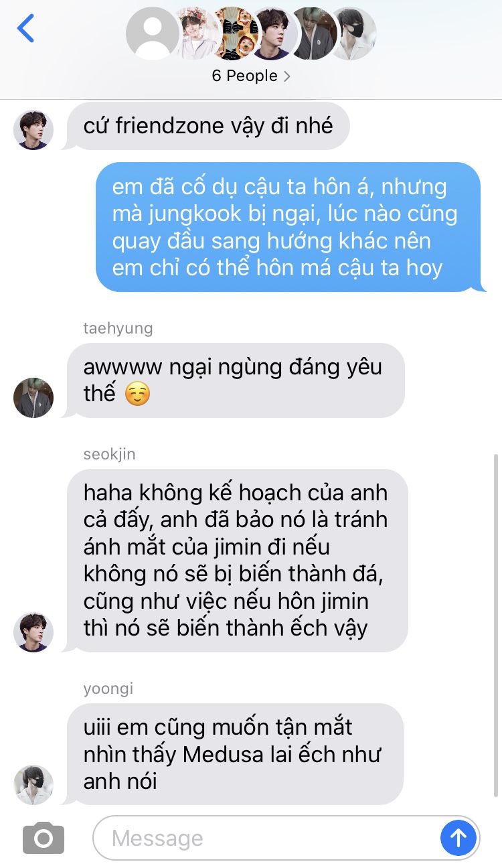Screen dimensions: 502x868
Task: Tap the blue back arrow
Action: (25, 29)
